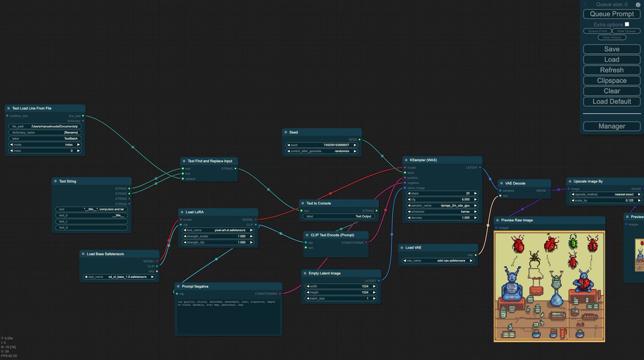Collapse the KSampler (WAS) node dot
The width and height of the screenshot is (644, 360).
tap(406, 160)
